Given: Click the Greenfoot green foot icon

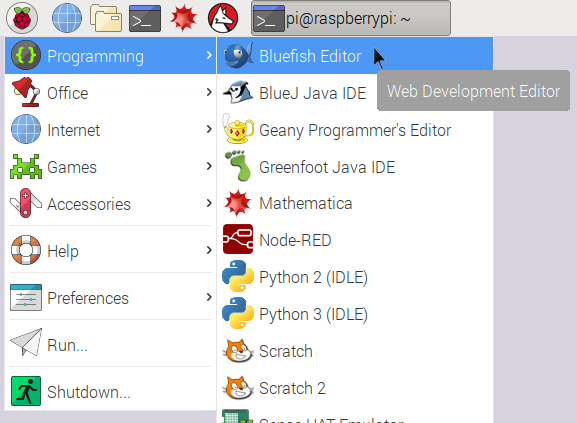Looking at the screenshot, I should [238, 166].
